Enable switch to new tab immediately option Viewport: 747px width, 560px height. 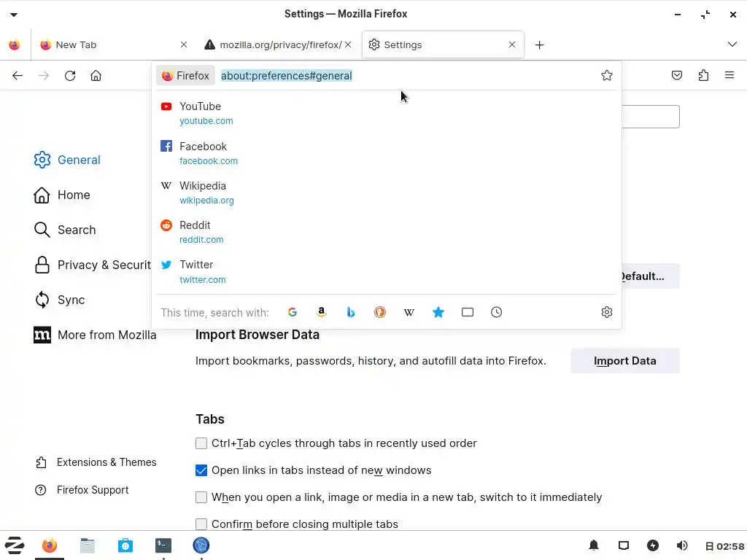(x=201, y=497)
